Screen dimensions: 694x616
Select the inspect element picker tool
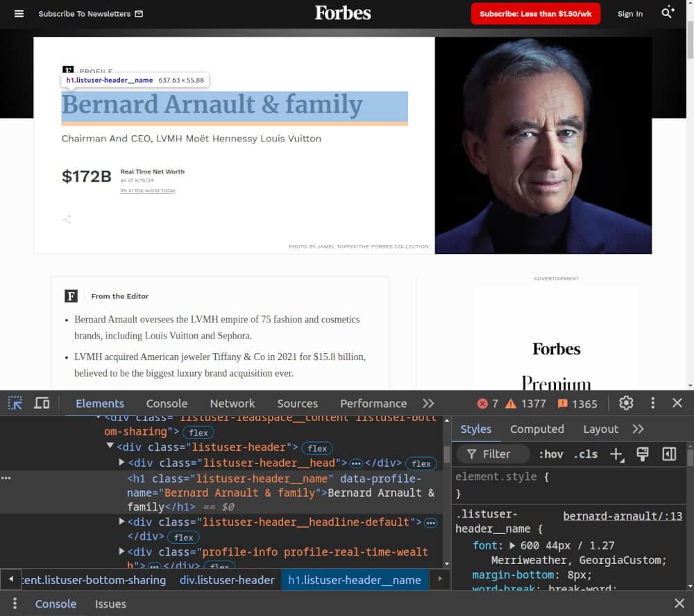pos(14,402)
